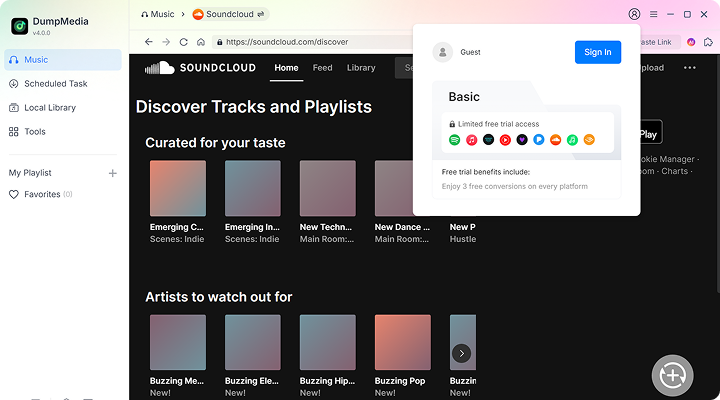Click the Music breadcrumb at the top
Screen dimensions: 720x400
(x=158, y=14)
